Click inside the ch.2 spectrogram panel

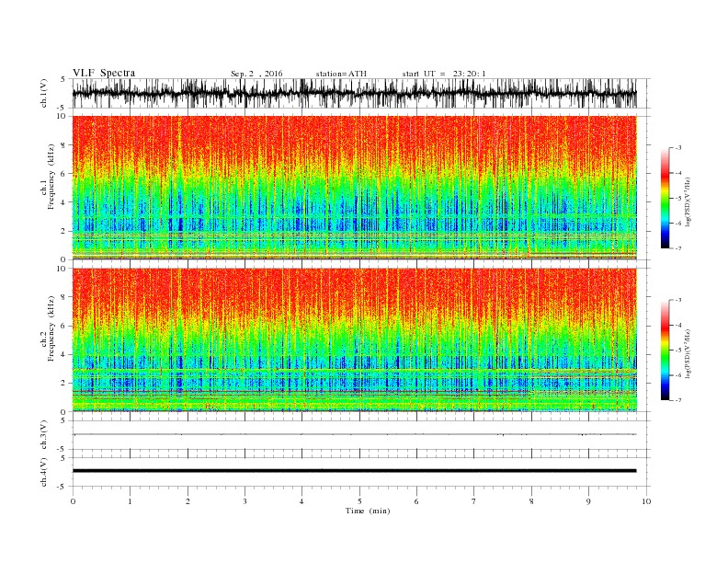[354, 339]
